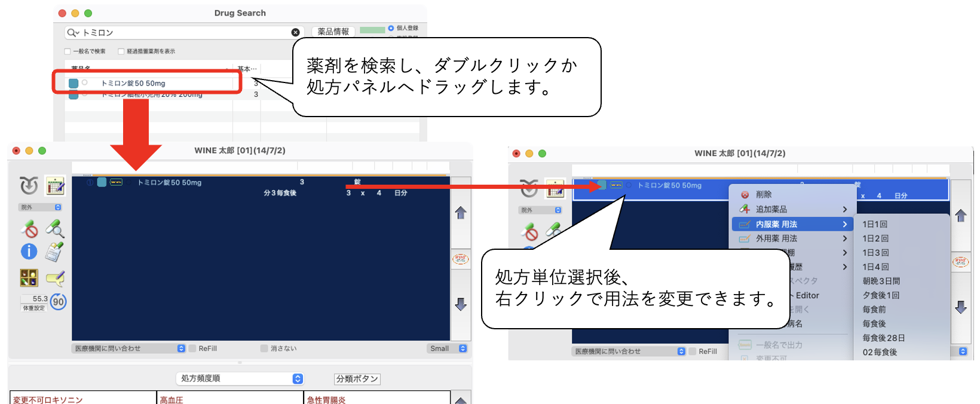Screen dimensions: 980x404
Task: Click the 体重設定 button
Action: (33, 308)
